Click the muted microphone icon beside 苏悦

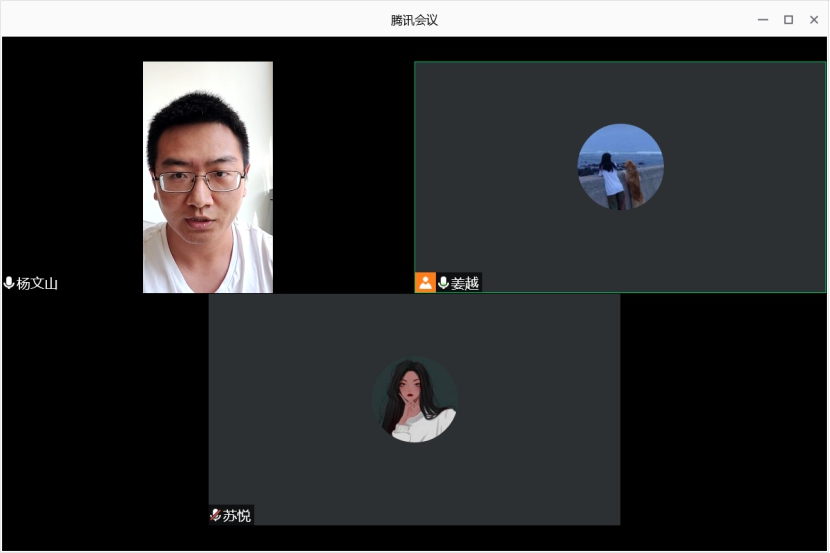[x=215, y=516]
